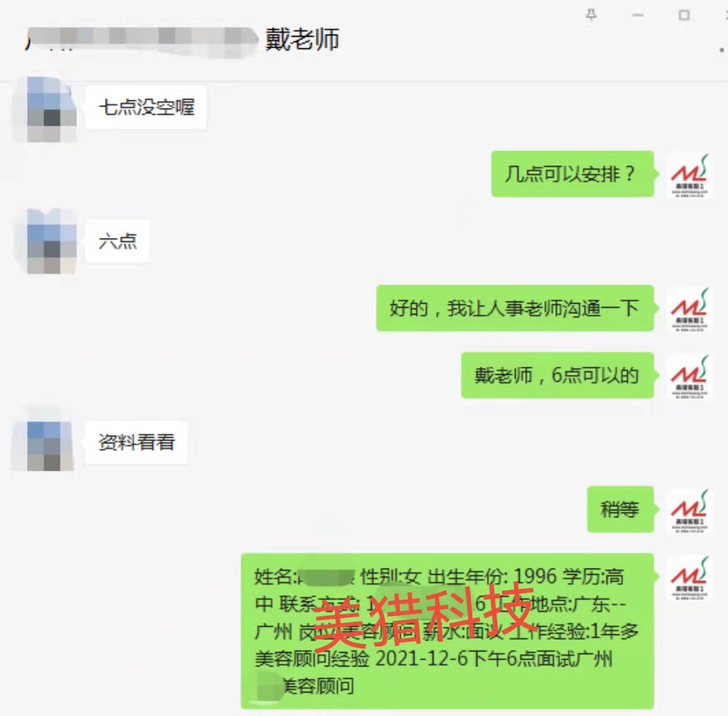Viewport: 728px width, 716px height.
Task: Minimize the chat window
Action: (x=638, y=15)
